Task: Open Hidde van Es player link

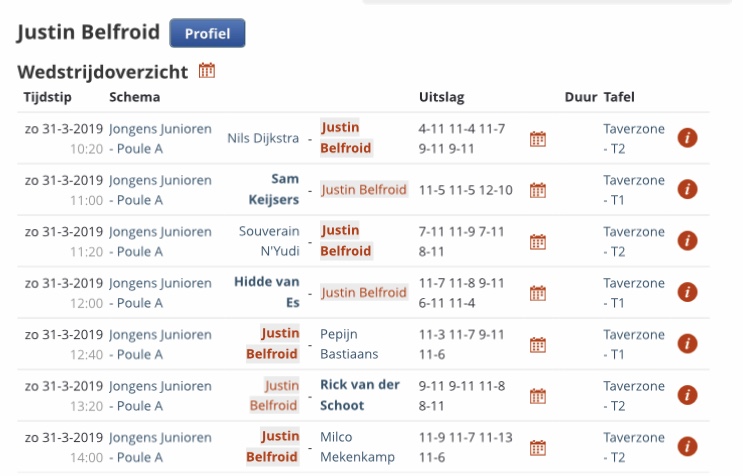Action: coord(267,292)
